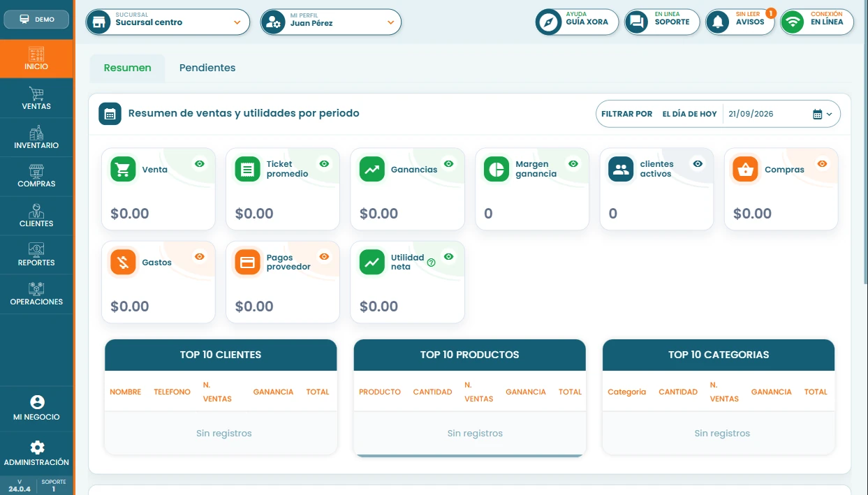Image resolution: width=868 pixels, height=495 pixels.
Task: Open Guía Xora help compass
Action: click(x=577, y=22)
